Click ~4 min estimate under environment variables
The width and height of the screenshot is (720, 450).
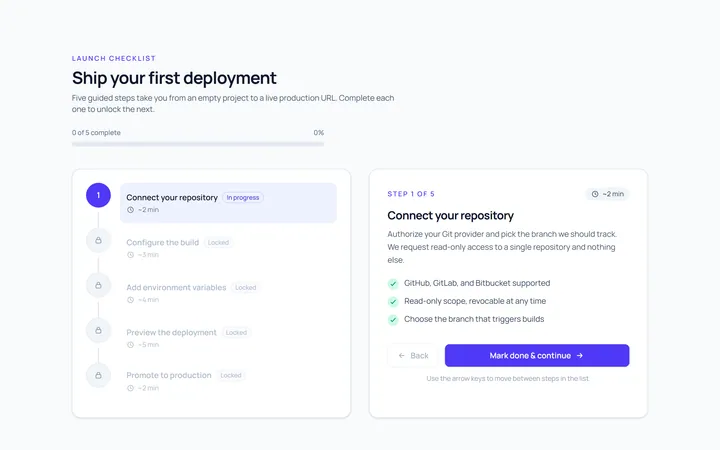(148, 300)
